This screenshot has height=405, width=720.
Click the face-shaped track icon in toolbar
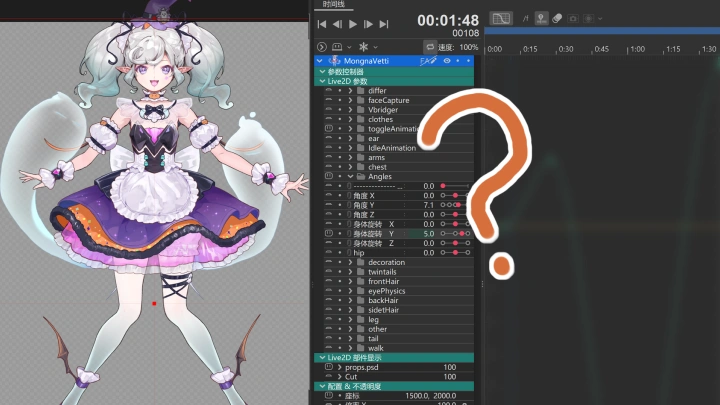click(x=337, y=47)
